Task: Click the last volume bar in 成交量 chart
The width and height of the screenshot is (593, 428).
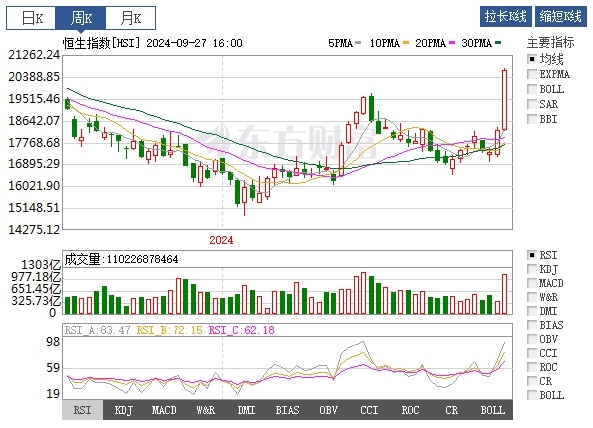Action: tap(505, 294)
